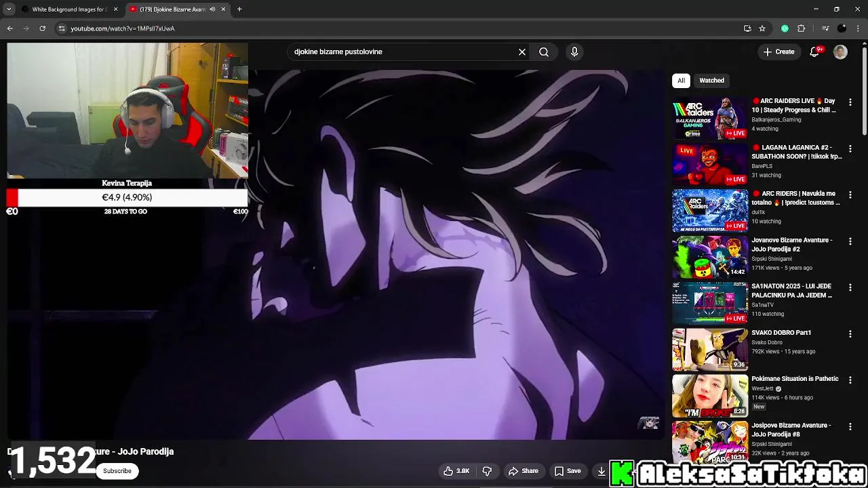Open options for Josipove Bizarne Avanture video
Screen dimensions: 868x488
click(850, 426)
